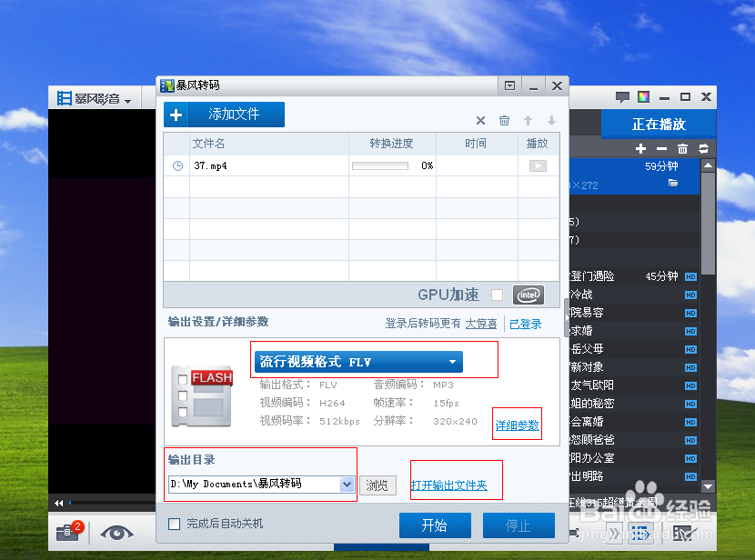Click the 浏览 browse button

pyautogui.click(x=377, y=485)
